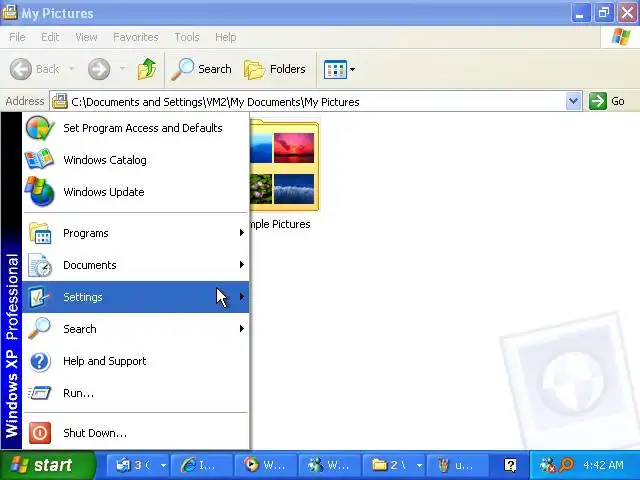Select the Sample Pictures folder thumbnail
This screenshot has height=480, width=640.
284,165
